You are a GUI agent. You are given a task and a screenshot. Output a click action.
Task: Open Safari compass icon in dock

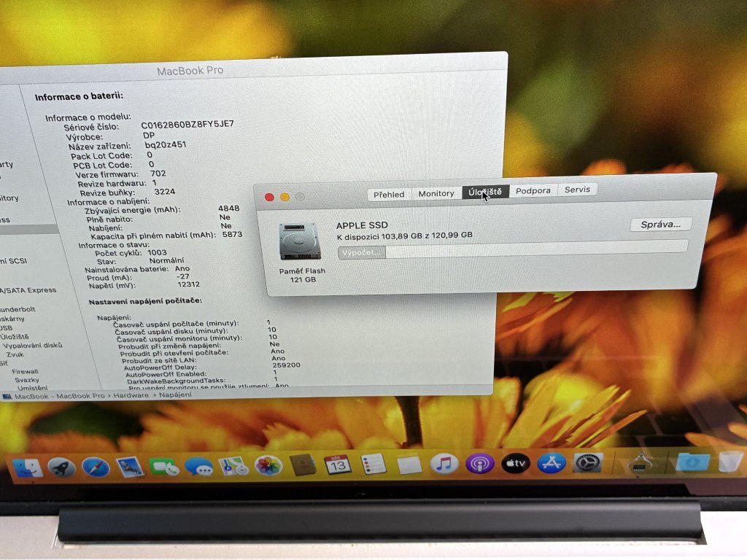point(96,467)
